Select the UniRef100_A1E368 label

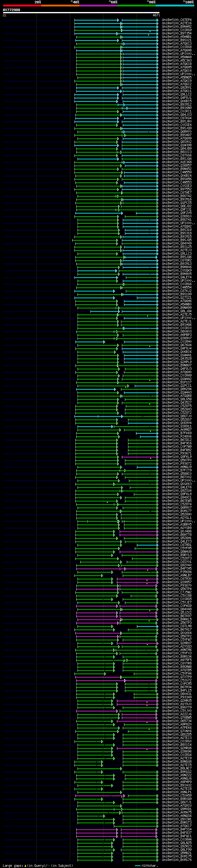pyautogui.click(x=177, y=162)
